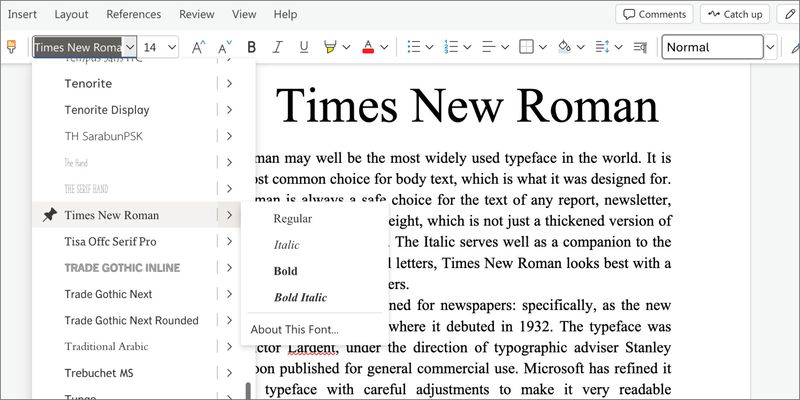Open the numbered list style dropdown

(467, 47)
